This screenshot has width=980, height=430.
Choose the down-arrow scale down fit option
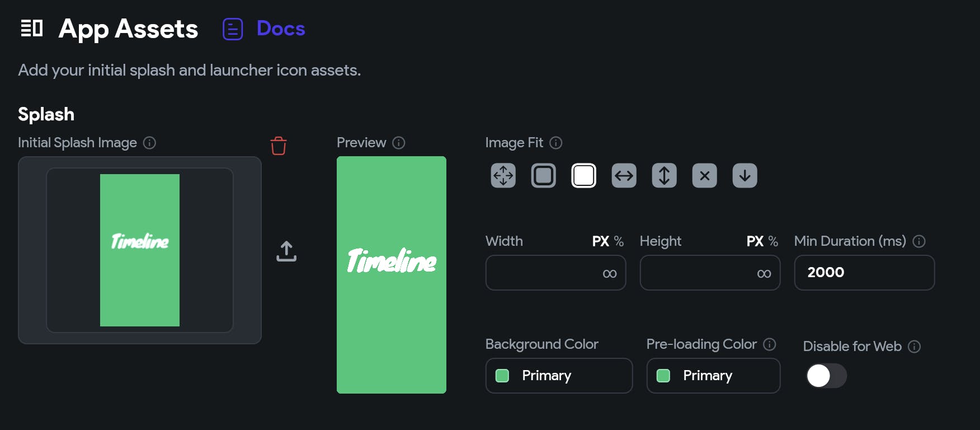745,176
